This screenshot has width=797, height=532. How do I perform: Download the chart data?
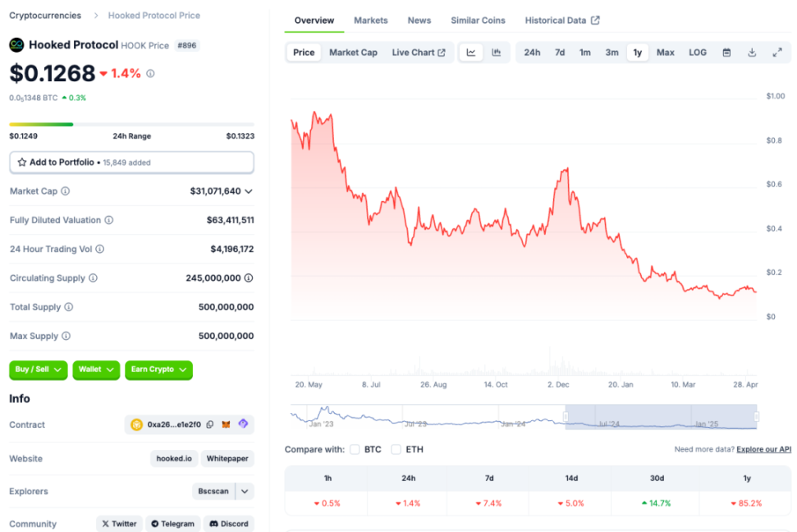tap(752, 53)
